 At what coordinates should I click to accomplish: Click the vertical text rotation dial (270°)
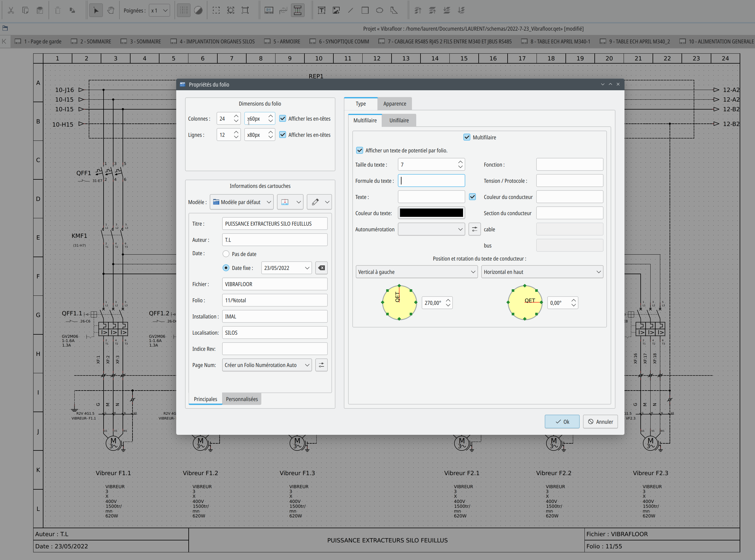click(399, 302)
